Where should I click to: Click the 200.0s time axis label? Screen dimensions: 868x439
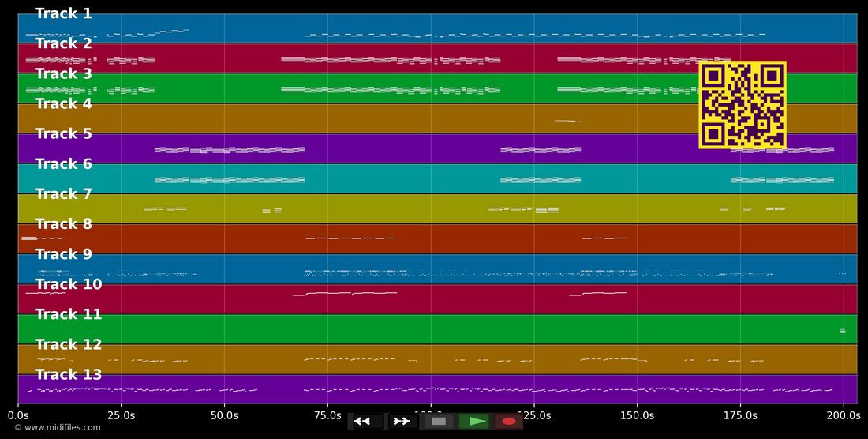(x=844, y=415)
